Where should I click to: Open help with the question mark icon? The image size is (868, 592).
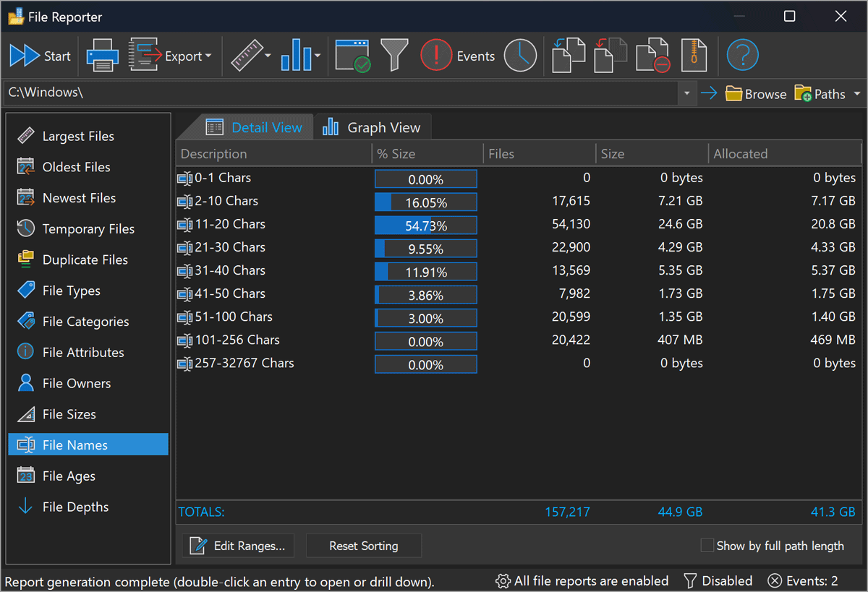tap(742, 56)
